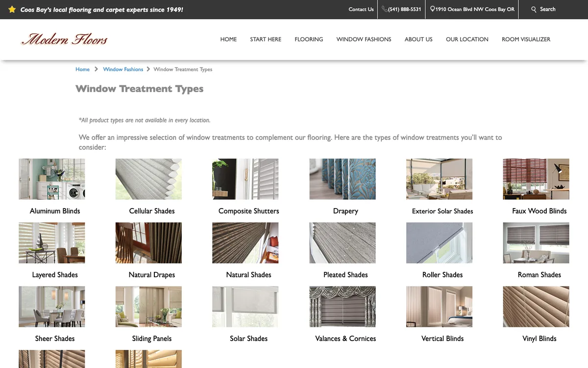Click the Composite Shutters text label
This screenshot has height=368, width=588.
[x=249, y=211]
